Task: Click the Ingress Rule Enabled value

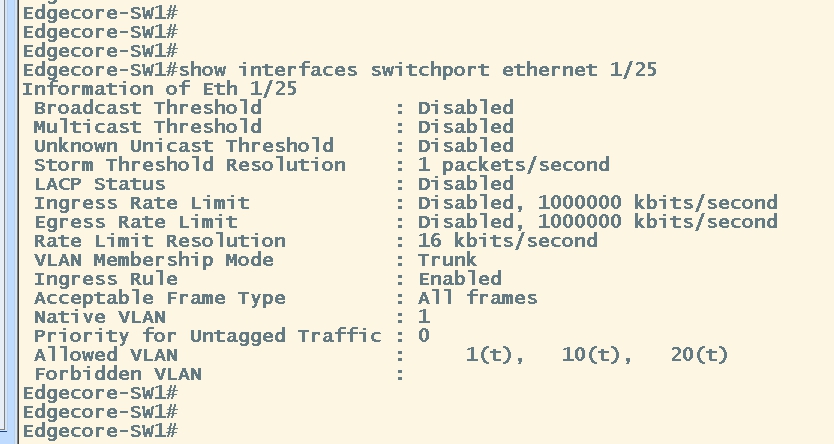Action: (460, 279)
